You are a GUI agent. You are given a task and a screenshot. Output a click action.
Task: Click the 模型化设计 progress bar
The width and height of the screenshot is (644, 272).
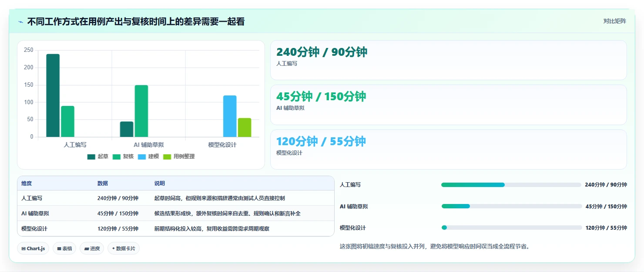[x=512, y=228]
